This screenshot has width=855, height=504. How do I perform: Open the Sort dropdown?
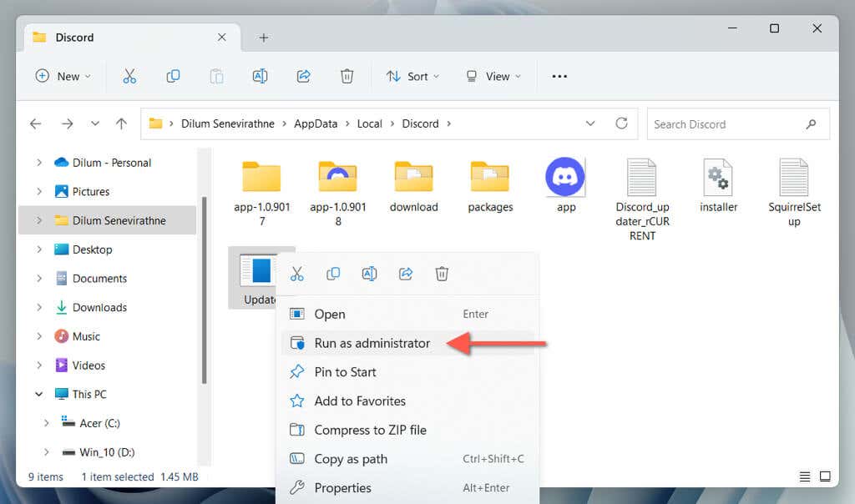pos(412,76)
